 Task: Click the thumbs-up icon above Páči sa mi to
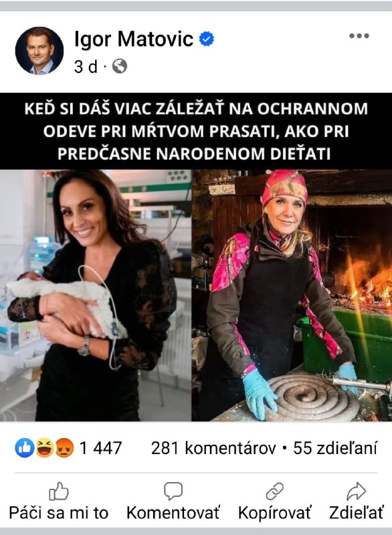pyautogui.click(x=59, y=492)
